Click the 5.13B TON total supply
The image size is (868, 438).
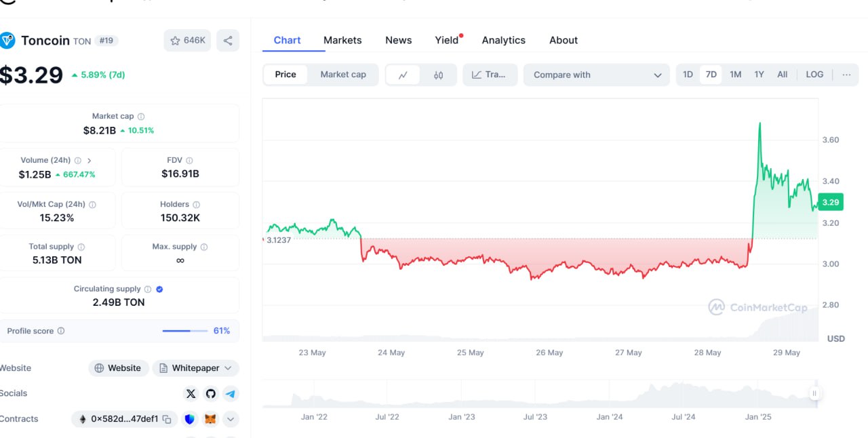tap(57, 260)
